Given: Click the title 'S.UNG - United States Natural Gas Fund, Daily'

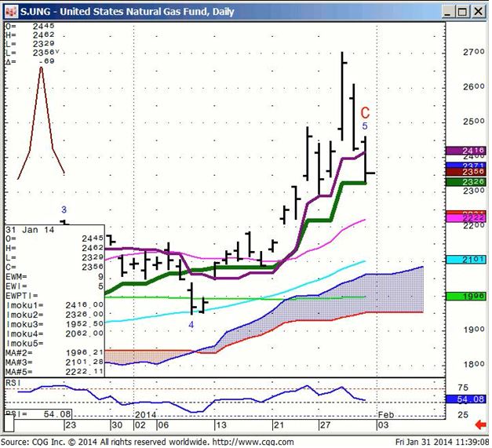Looking at the screenshot, I should [127, 12].
